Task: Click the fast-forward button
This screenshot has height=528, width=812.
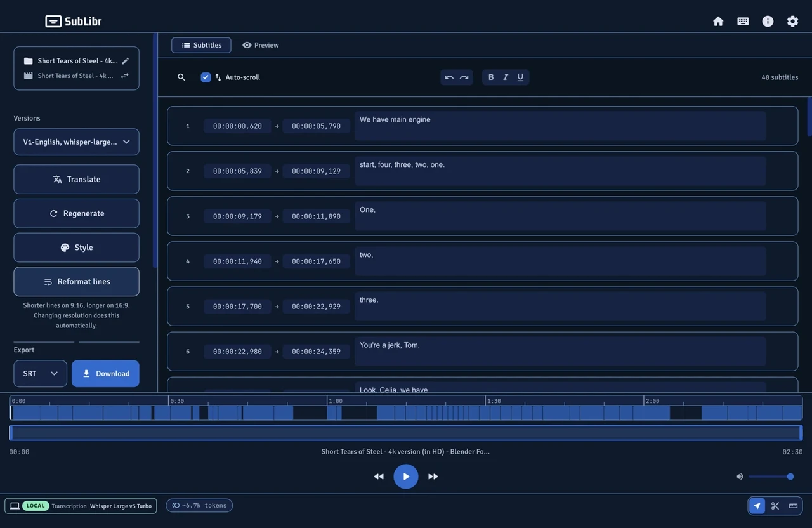Action: pyautogui.click(x=433, y=477)
